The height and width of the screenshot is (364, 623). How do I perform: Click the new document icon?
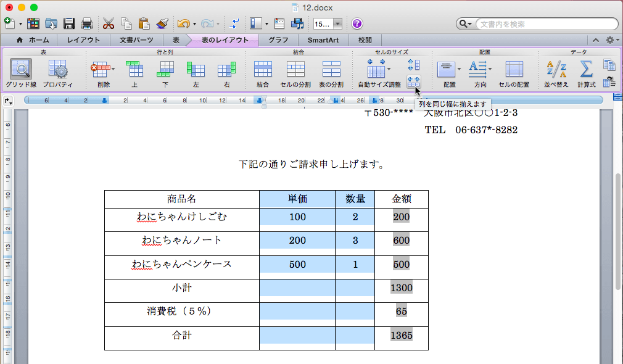click(x=9, y=23)
